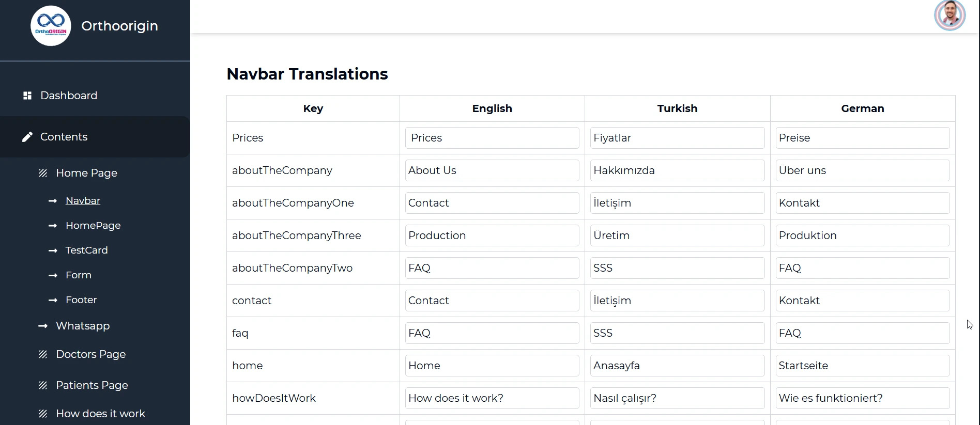
Task: Edit German field in contact row
Action: pos(863,301)
